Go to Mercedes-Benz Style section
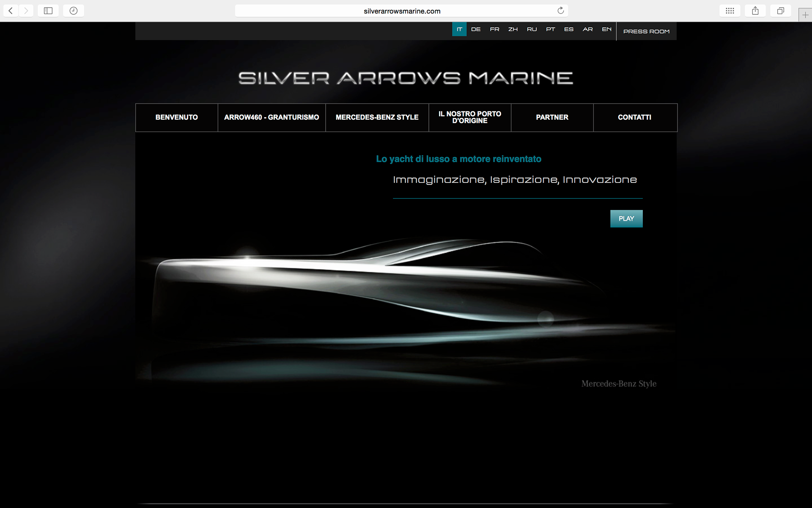Viewport: 812px width, 508px height. point(377,117)
